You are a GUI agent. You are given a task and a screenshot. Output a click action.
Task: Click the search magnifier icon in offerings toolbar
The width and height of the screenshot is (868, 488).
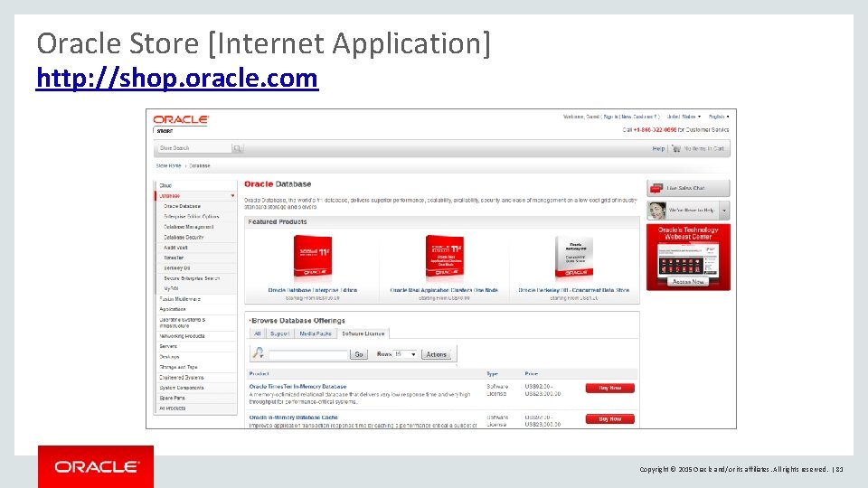258,353
